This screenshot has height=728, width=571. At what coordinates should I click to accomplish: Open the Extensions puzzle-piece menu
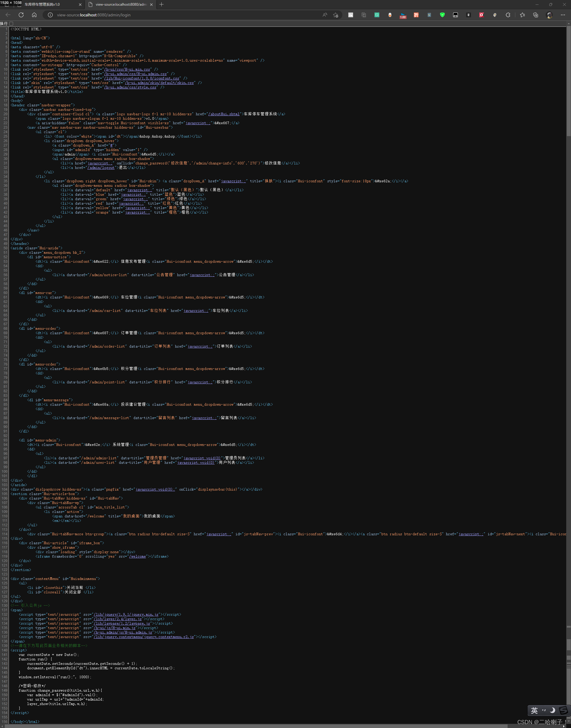(508, 15)
